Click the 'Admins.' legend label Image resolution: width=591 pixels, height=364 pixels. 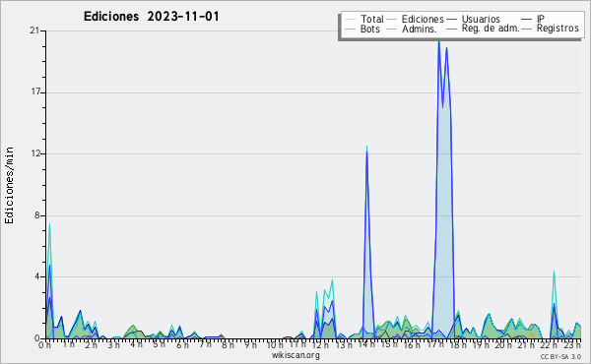coord(420,29)
